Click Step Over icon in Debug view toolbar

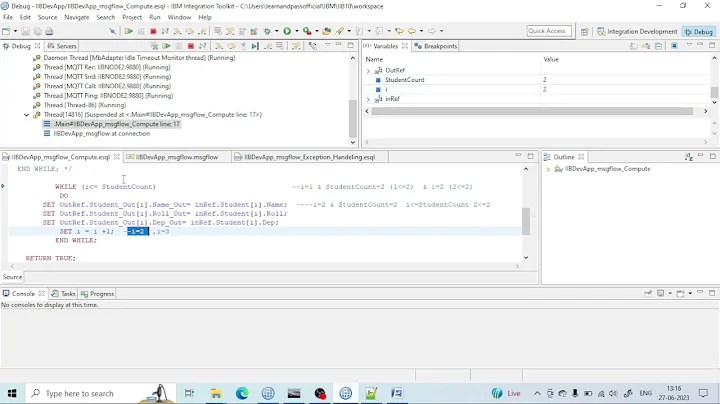click(x=231, y=46)
